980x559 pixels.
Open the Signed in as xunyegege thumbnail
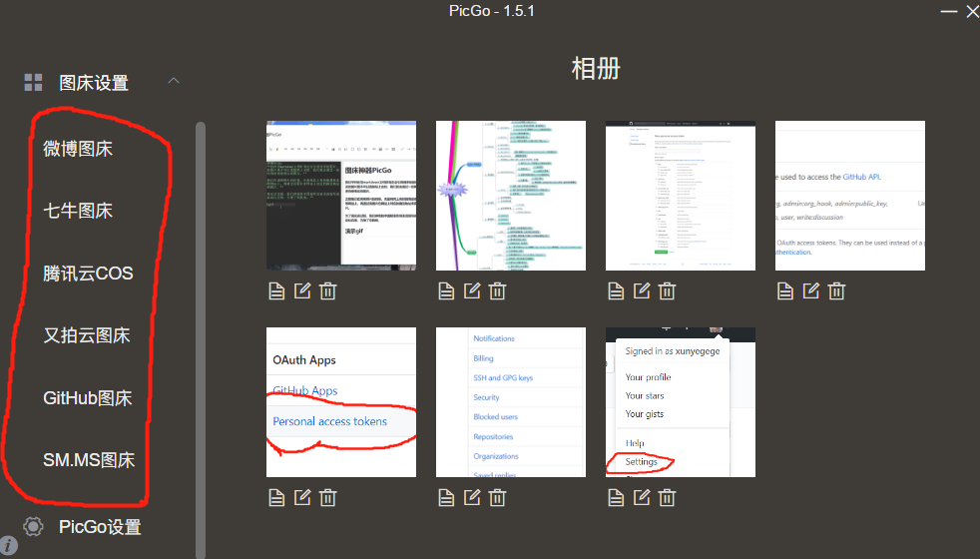[x=681, y=402]
